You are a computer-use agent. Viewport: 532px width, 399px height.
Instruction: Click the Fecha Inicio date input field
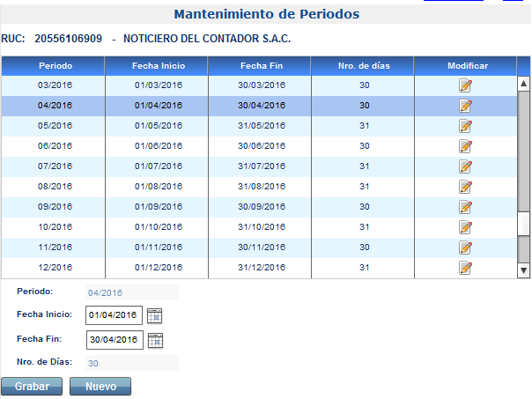(x=114, y=315)
